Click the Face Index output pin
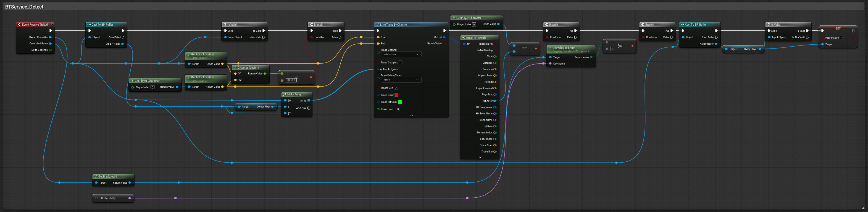The image size is (868, 212). coord(495,139)
